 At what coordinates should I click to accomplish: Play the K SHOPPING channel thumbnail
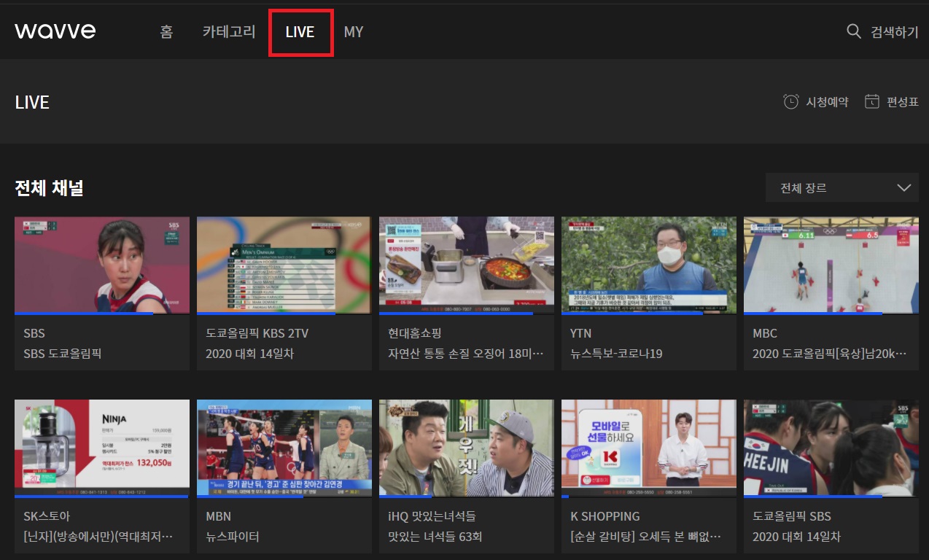pyautogui.click(x=649, y=448)
